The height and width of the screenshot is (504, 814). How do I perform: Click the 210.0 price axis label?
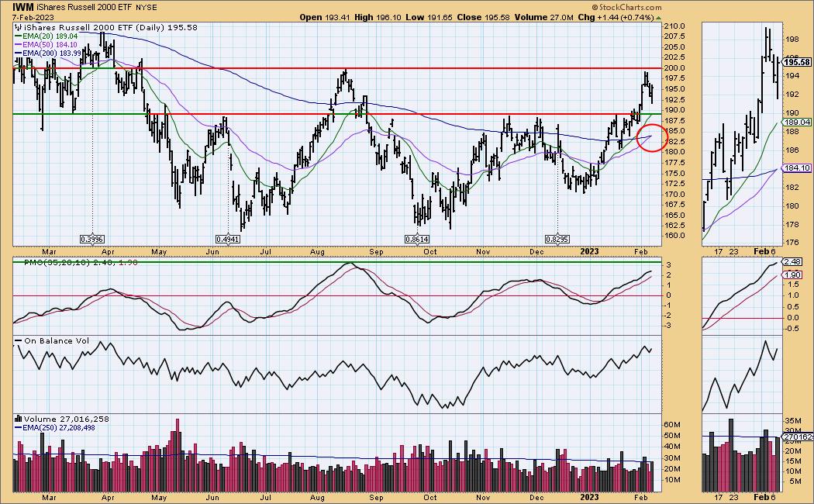[x=674, y=26]
